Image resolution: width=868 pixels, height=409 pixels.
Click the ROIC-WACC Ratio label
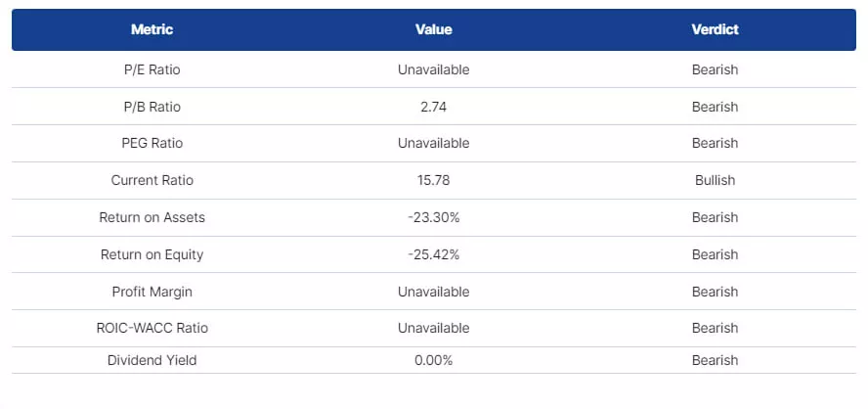coord(152,328)
